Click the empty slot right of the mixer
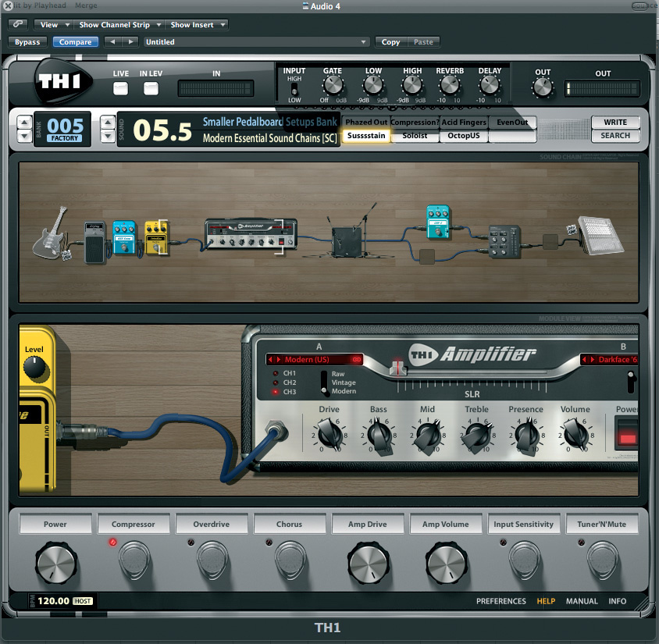 [x=550, y=242]
